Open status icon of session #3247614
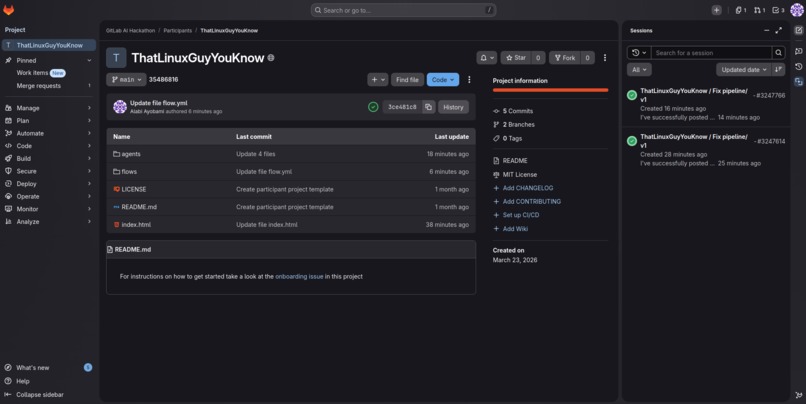Screen dimensions: 806x404 click(632, 141)
